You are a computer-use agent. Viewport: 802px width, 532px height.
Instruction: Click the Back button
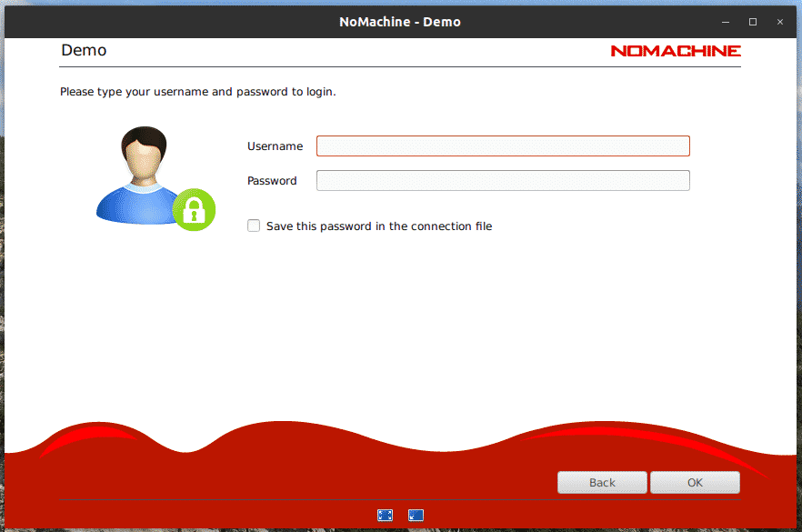click(602, 482)
